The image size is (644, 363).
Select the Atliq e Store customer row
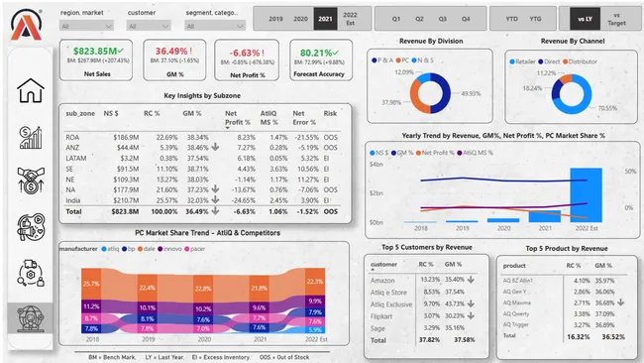click(423, 293)
